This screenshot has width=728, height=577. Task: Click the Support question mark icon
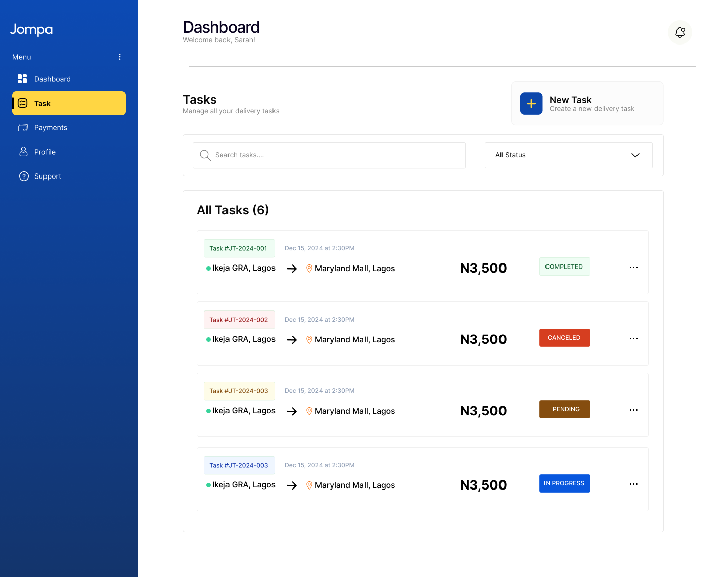24,176
